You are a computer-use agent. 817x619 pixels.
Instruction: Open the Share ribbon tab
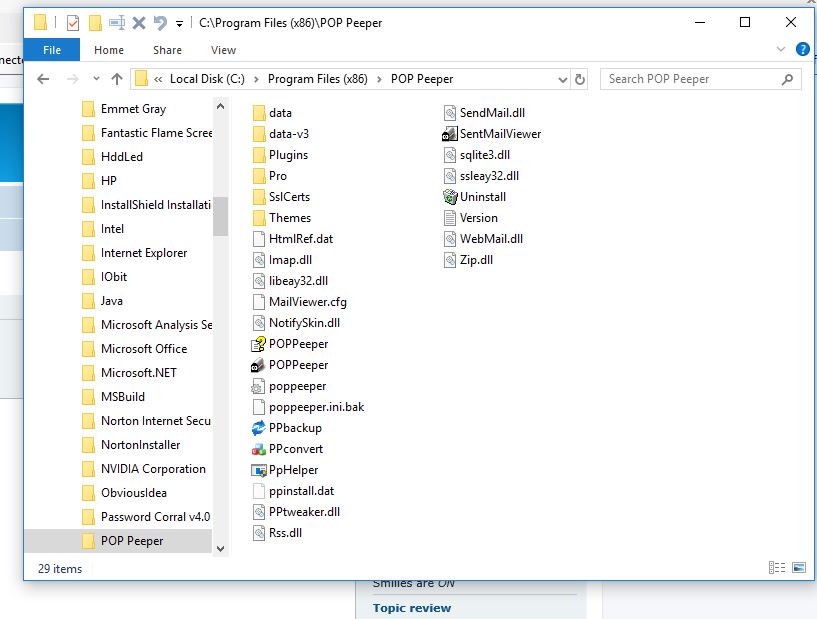(x=167, y=50)
